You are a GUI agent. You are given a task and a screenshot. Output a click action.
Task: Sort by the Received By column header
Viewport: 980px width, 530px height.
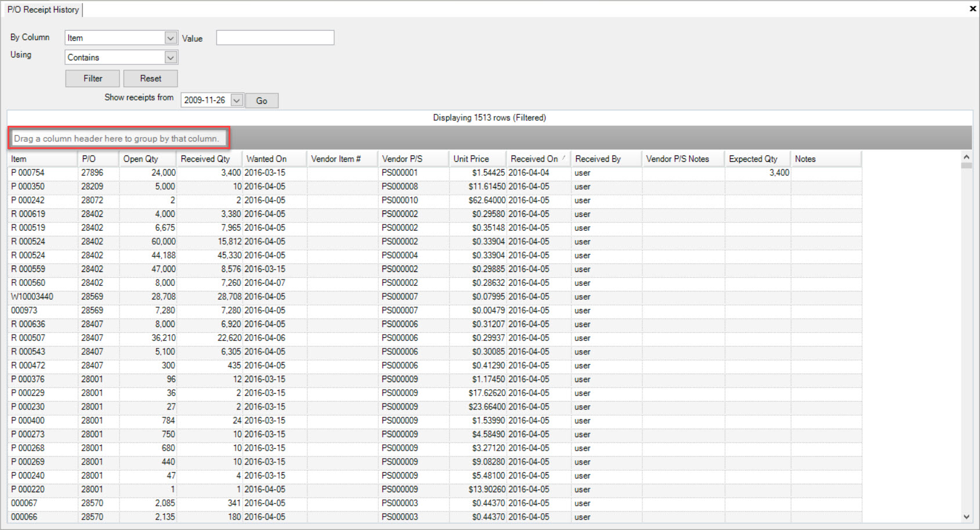pyautogui.click(x=606, y=159)
